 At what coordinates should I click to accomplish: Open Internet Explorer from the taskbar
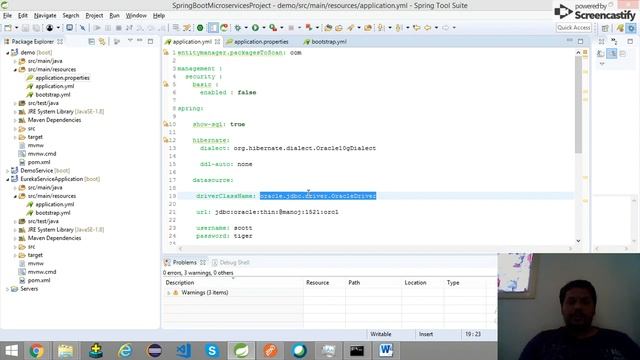(124, 350)
